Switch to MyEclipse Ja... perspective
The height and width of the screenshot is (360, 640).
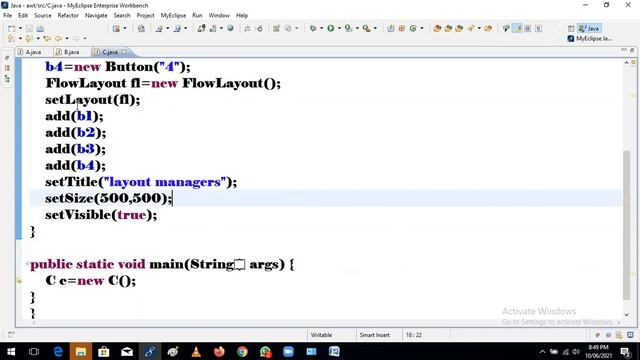[x=589, y=38]
